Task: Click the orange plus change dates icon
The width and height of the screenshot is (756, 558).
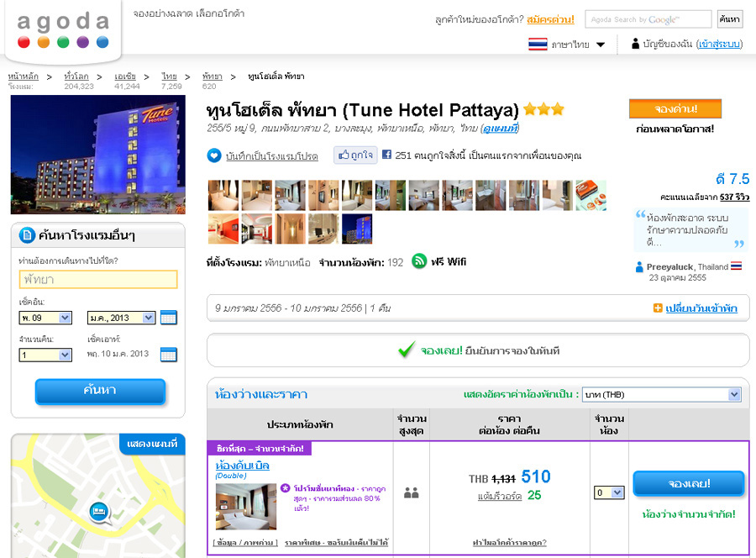Action: click(658, 308)
